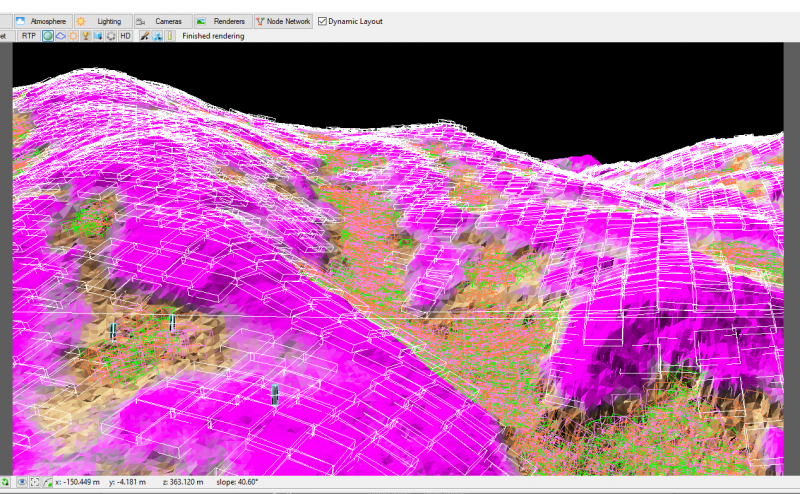
Task: Open the Node Network view
Action: coord(283,21)
